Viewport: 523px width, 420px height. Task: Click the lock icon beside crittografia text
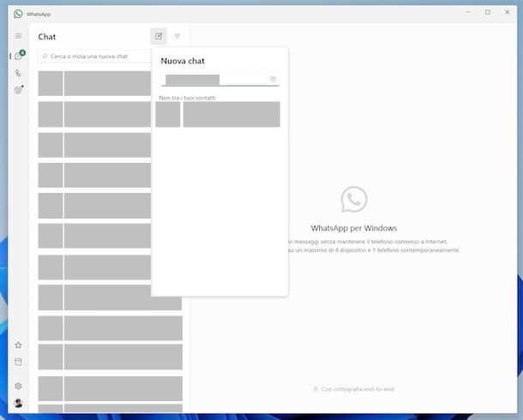tap(316, 389)
